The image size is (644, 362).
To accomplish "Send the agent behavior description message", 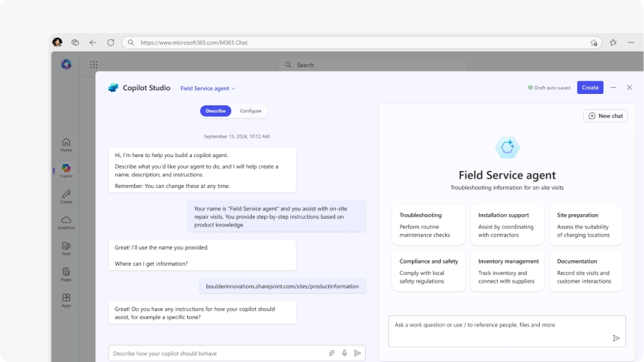I will pos(357,353).
